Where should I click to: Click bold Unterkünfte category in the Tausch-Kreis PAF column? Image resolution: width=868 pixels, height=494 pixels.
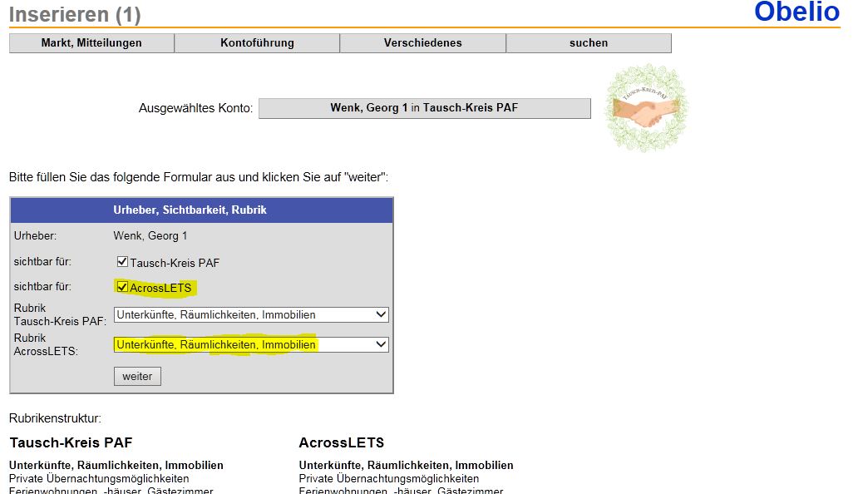pos(116,466)
